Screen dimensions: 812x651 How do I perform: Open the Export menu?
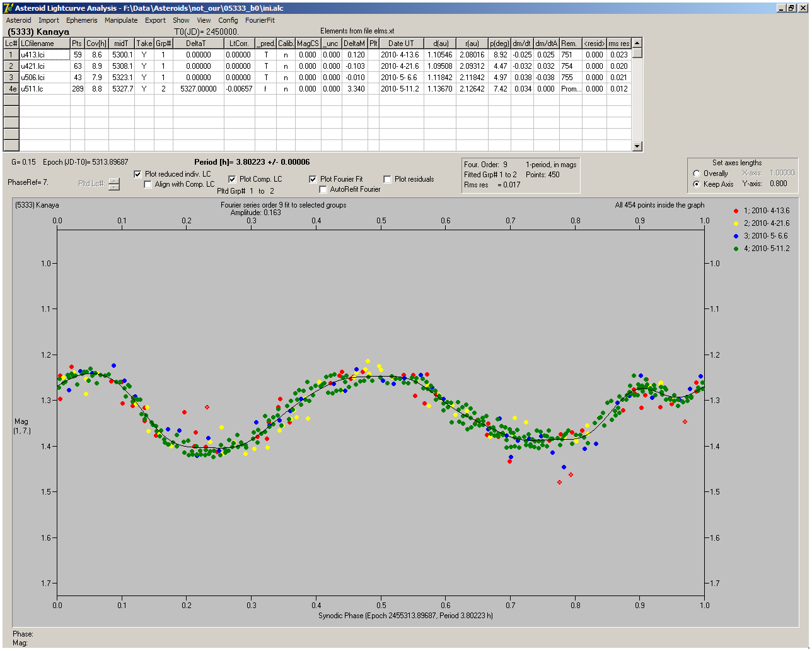point(155,20)
